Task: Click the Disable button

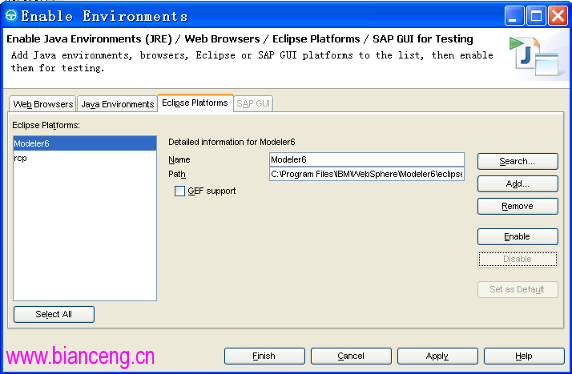Action: click(517, 259)
